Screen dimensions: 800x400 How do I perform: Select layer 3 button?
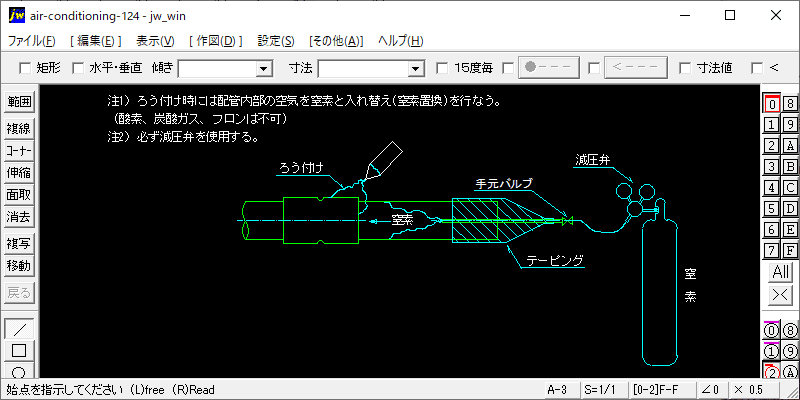point(772,166)
